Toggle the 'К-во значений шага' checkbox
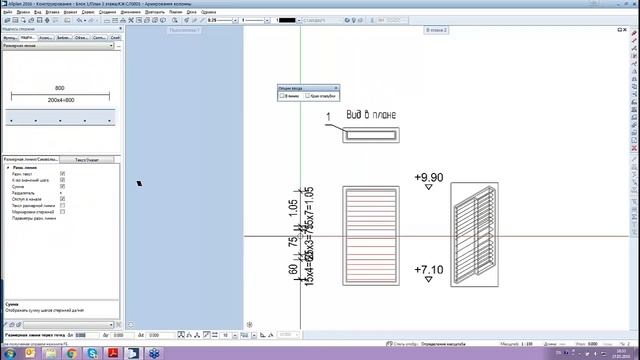Viewport: 640px width, 360px height. (62, 180)
